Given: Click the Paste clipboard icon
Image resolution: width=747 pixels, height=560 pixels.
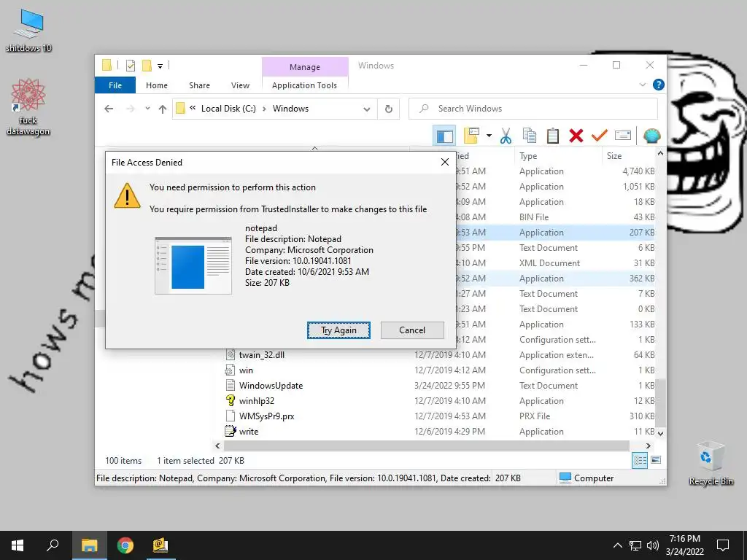Looking at the screenshot, I should click(553, 136).
